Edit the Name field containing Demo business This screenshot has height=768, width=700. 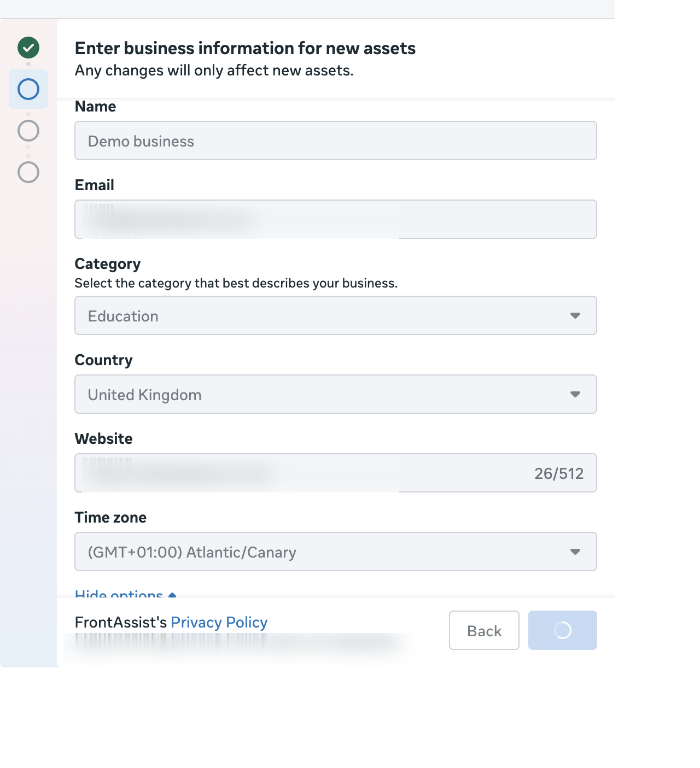pyautogui.click(x=336, y=140)
